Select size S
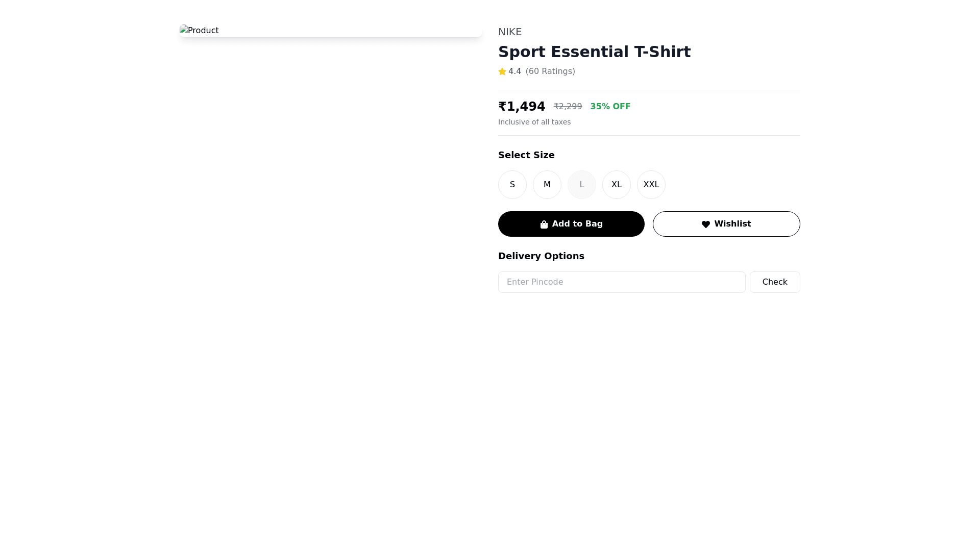This screenshot has width=980, height=551. 512,185
